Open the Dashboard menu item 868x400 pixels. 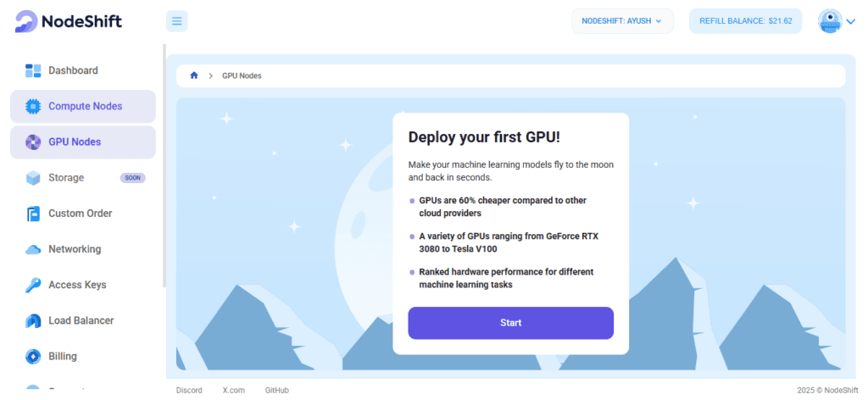(x=83, y=71)
